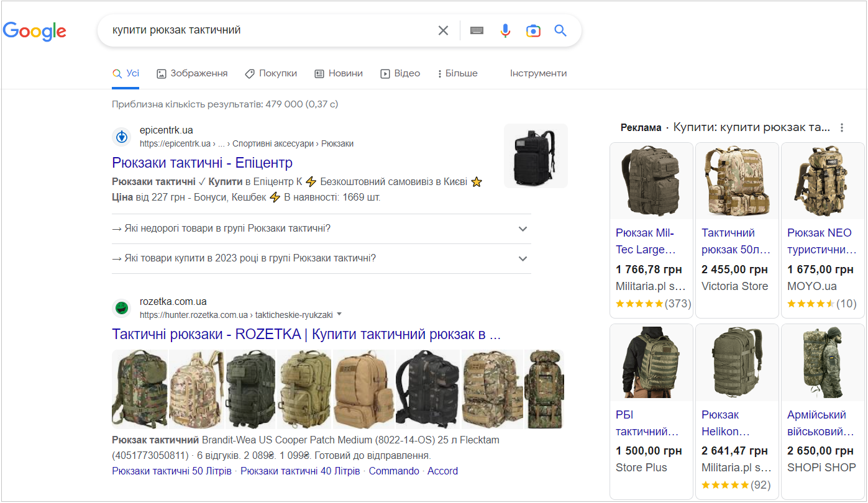Open the 'Рюкзак NEO туристичний' ad title
This screenshot has width=868, height=503.
pos(822,242)
